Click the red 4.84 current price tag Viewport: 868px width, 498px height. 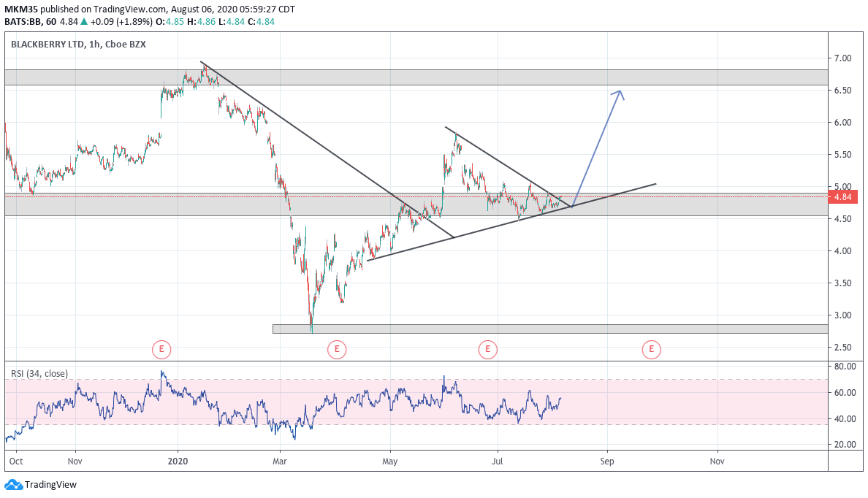pos(842,197)
